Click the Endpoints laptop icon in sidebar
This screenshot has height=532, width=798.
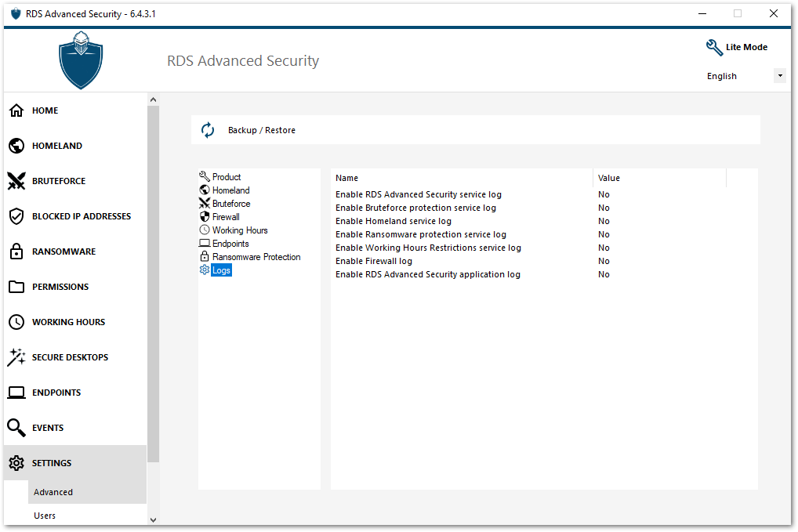pyautogui.click(x=16, y=393)
